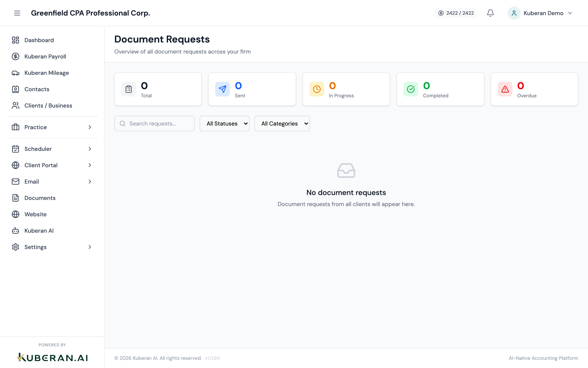
Task: Open Documents from the sidebar
Action: click(x=52, y=198)
